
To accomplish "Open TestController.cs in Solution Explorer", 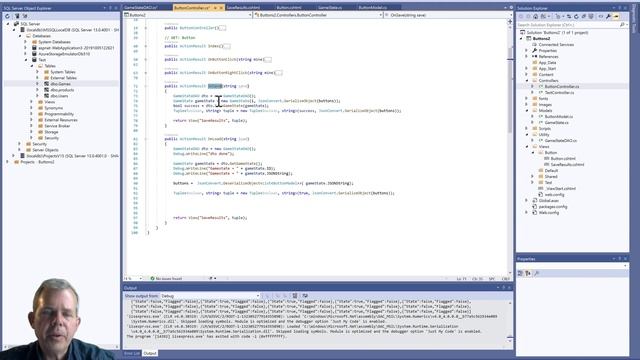I will click(559, 93).
